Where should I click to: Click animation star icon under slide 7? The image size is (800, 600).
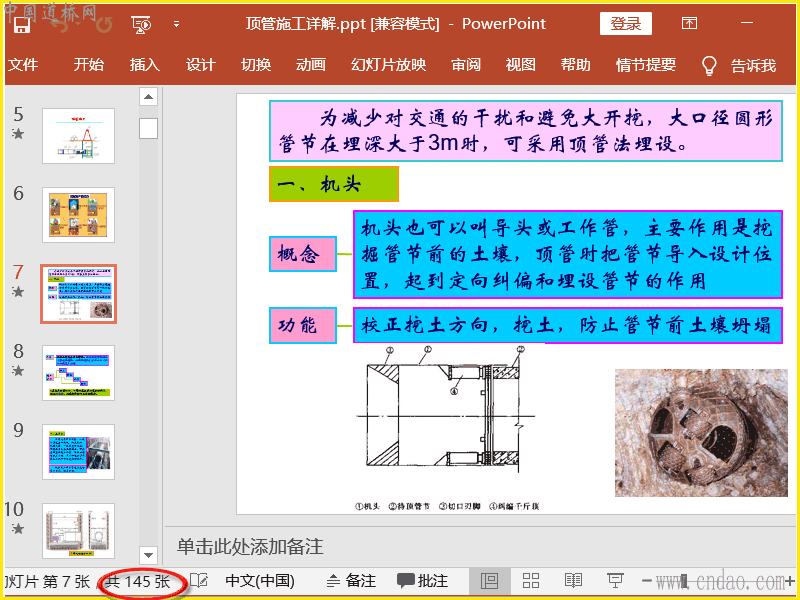pos(18,292)
